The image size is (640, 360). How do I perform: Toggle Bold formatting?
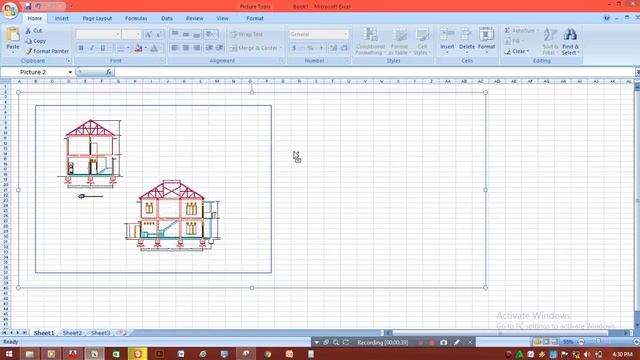click(x=81, y=48)
